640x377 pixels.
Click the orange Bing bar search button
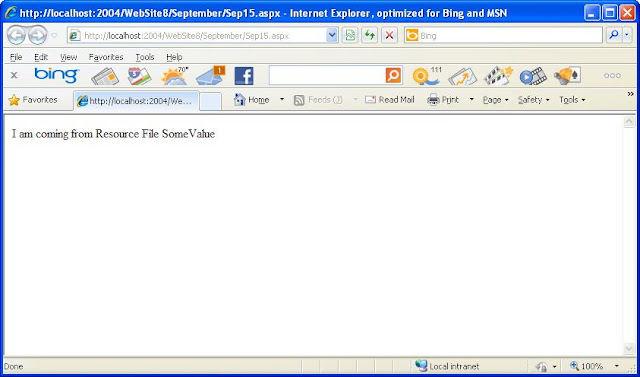[x=393, y=75]
